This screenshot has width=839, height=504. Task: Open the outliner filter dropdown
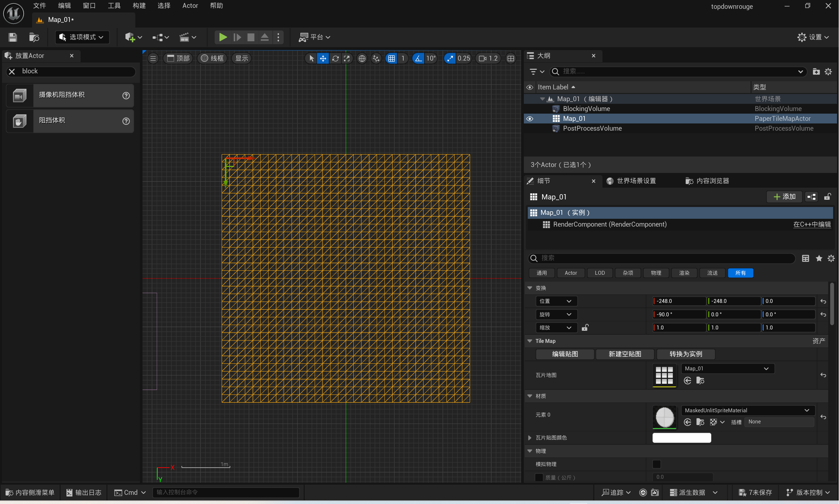point(537,72)
